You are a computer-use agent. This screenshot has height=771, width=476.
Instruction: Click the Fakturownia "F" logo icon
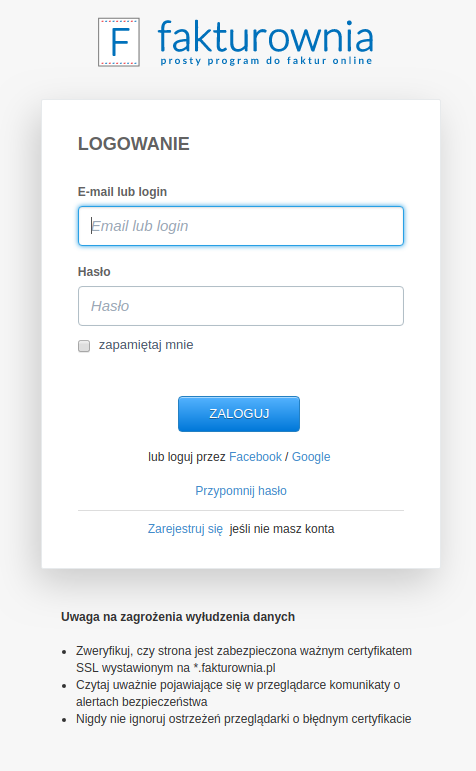coord(119,42)
